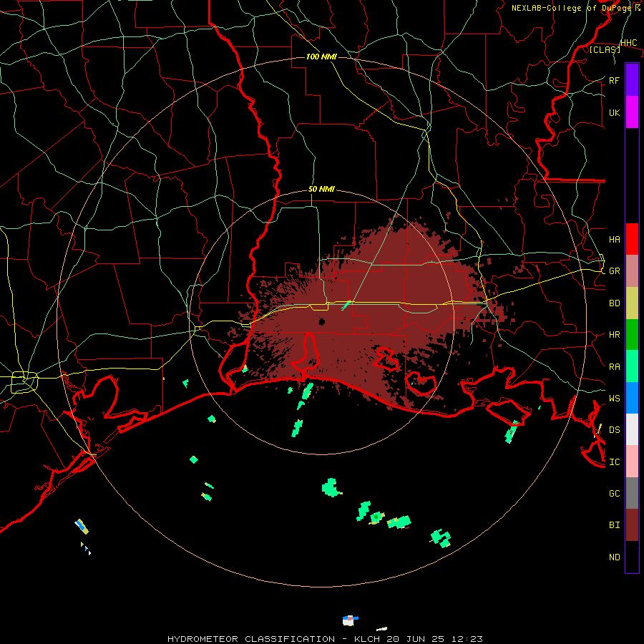The width and height of the screenshot is (644, 644).
Task: Click the ND legend label
Action: pyautogui.click(x=615, y=557)
